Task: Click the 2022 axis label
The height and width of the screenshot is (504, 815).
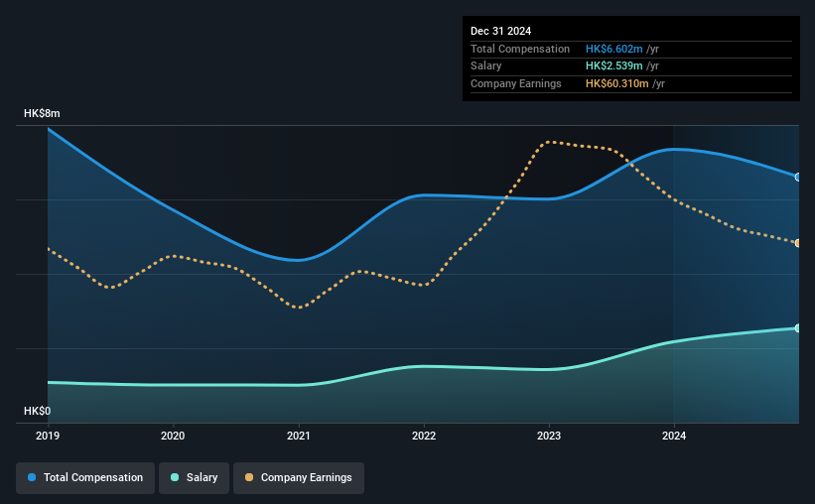Action: (424, 436)
